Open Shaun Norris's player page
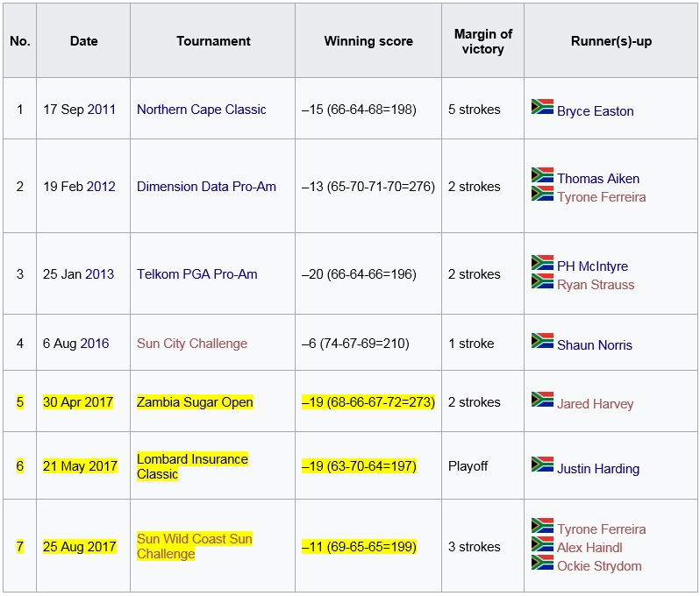The height and width of the screenshot is (596, 700). click(595, 344)
